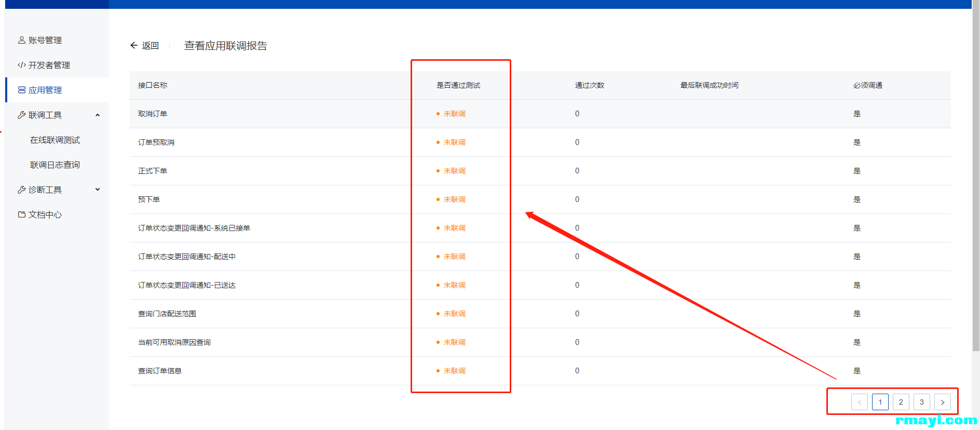Click the 是否通过测试 column header
Image resolution: width=980 pixels, height=430 pixels.
458,85
